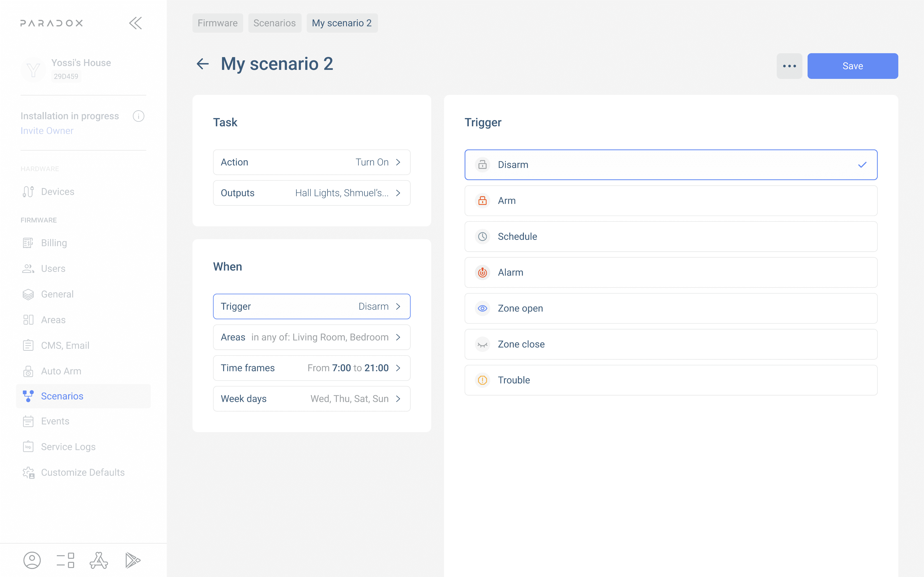Save the scenario
The width and height of the screenshot is (924, 577).
[x=852, y=66]
